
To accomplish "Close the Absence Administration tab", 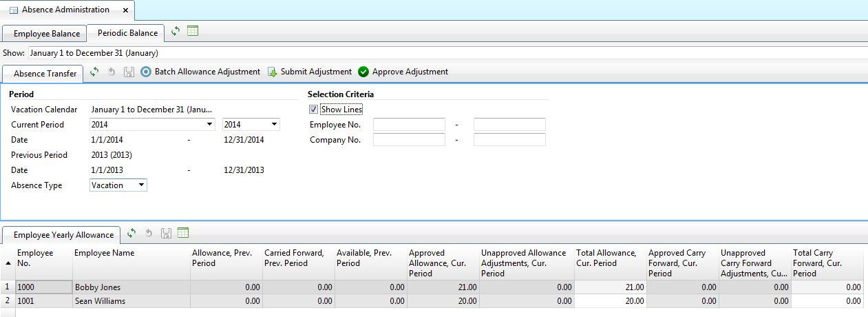I will (x=125, y=10).
